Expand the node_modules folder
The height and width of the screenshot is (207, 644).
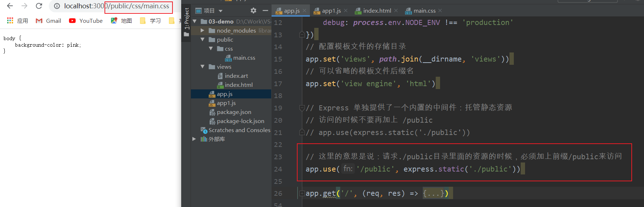(202, 30)
